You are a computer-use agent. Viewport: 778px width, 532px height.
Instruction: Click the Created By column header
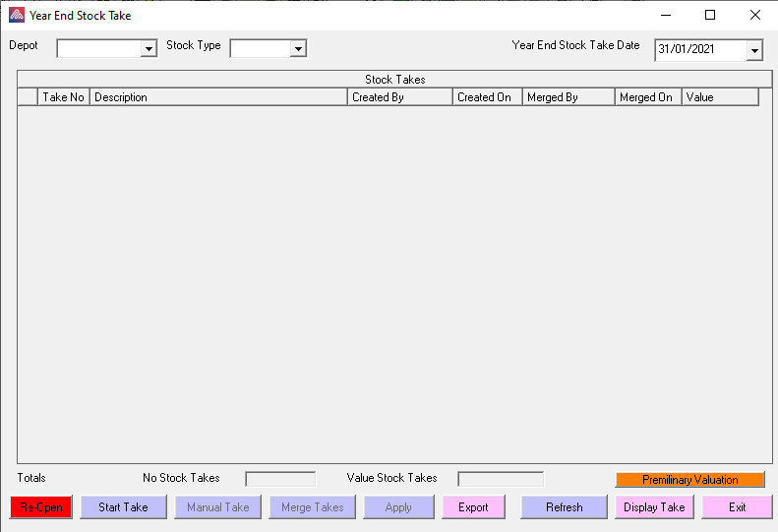click(x=400, y=96)
